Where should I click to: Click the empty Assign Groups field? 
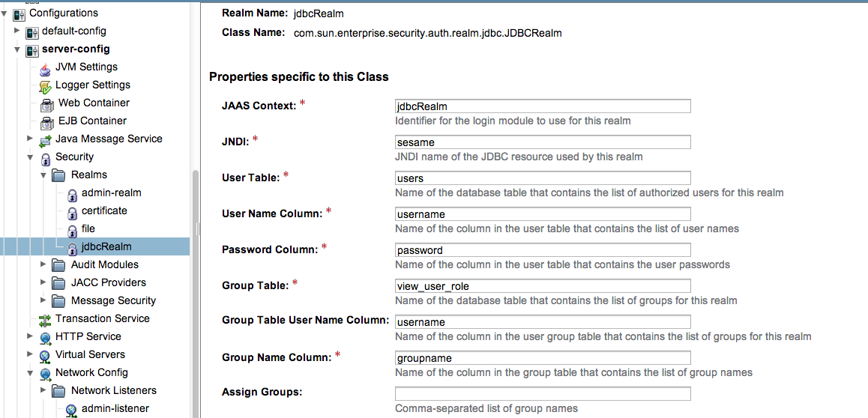point(542,394)
